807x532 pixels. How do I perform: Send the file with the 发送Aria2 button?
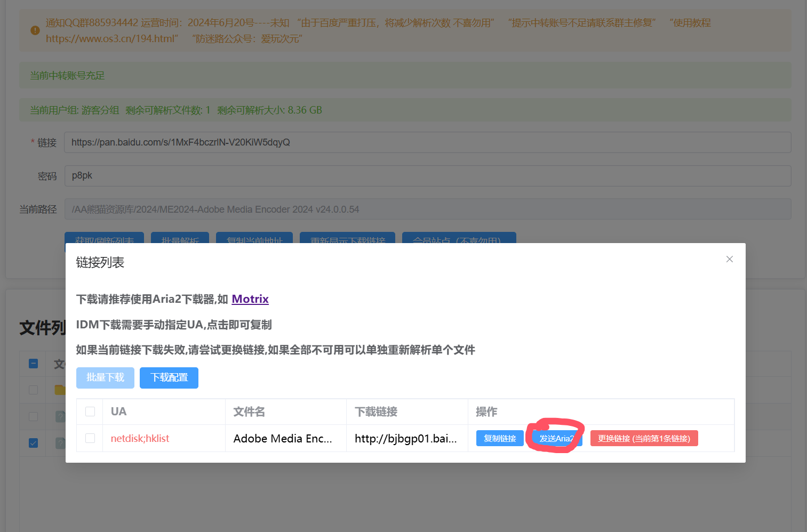[556, 438]
